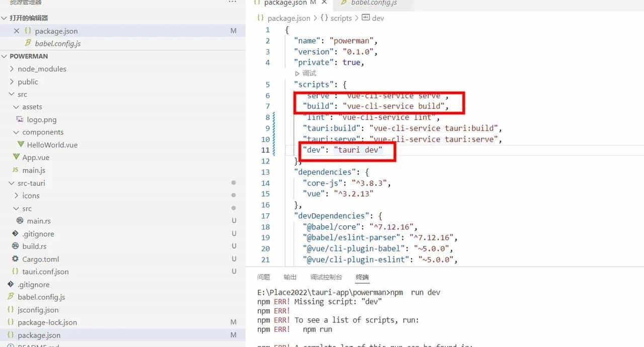
Task: Collapse the src-tauri folder
Action: tap(12, 183)
